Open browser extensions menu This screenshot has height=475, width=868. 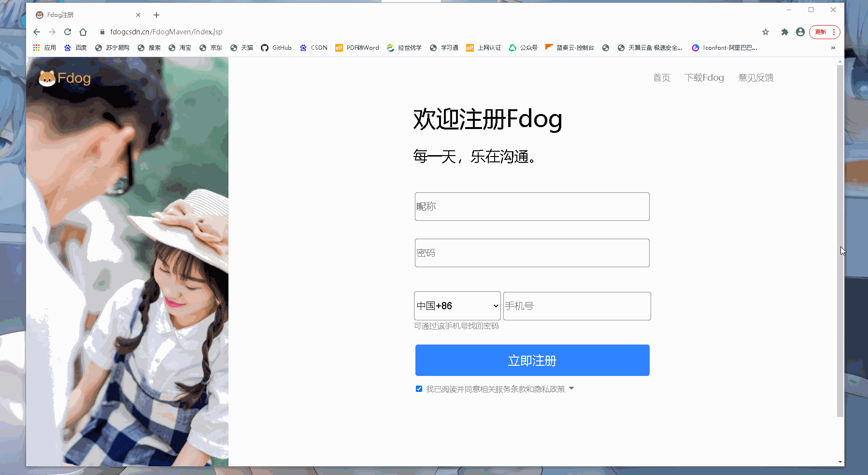(784, 32)
